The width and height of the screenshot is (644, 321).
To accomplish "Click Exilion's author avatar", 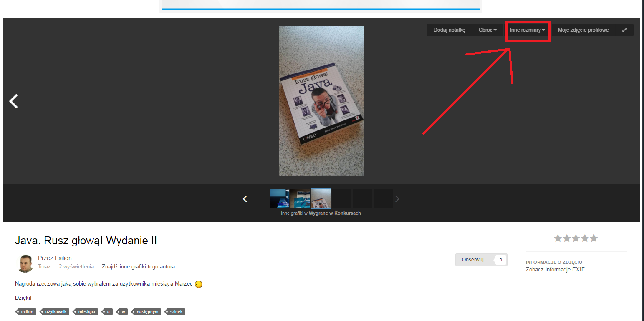I will 25,263.
